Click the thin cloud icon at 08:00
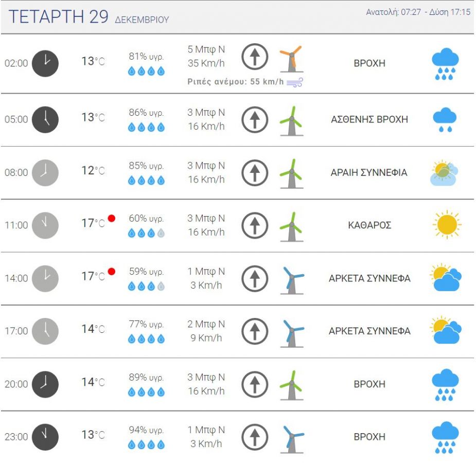The height and width of the screenshot is (463, 476). 444,173
